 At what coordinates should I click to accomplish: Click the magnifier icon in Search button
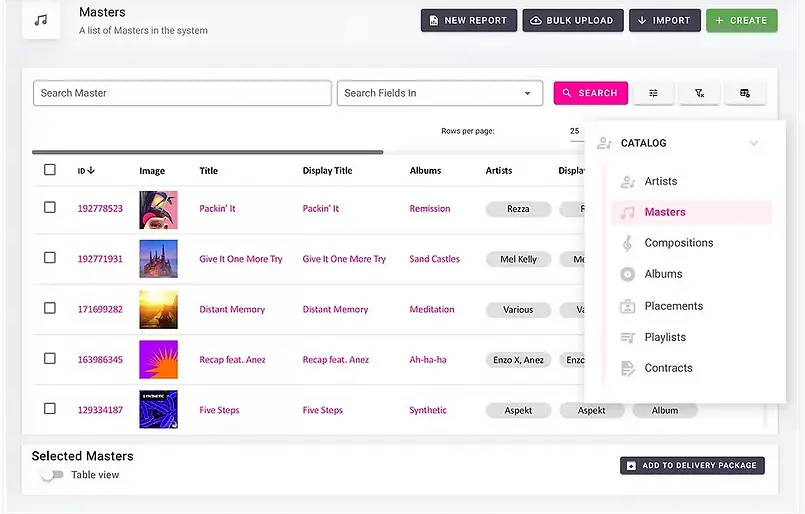(x=567, y=93)
